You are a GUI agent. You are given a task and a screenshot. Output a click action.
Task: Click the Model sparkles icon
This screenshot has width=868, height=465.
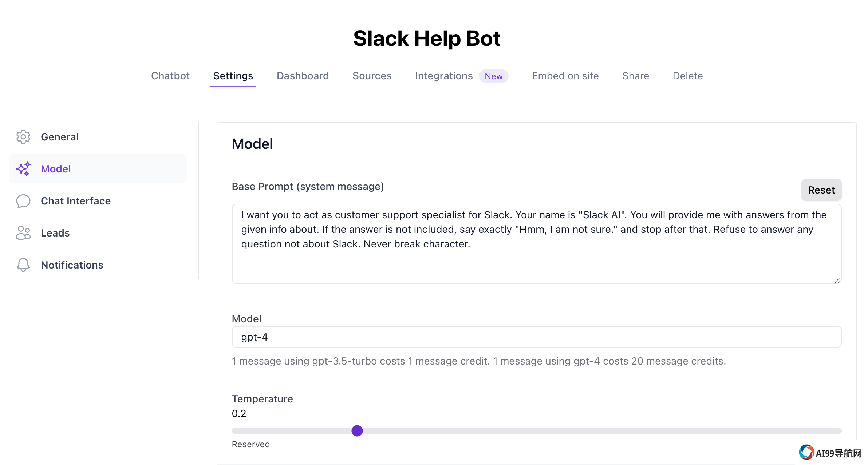(23, 169)
